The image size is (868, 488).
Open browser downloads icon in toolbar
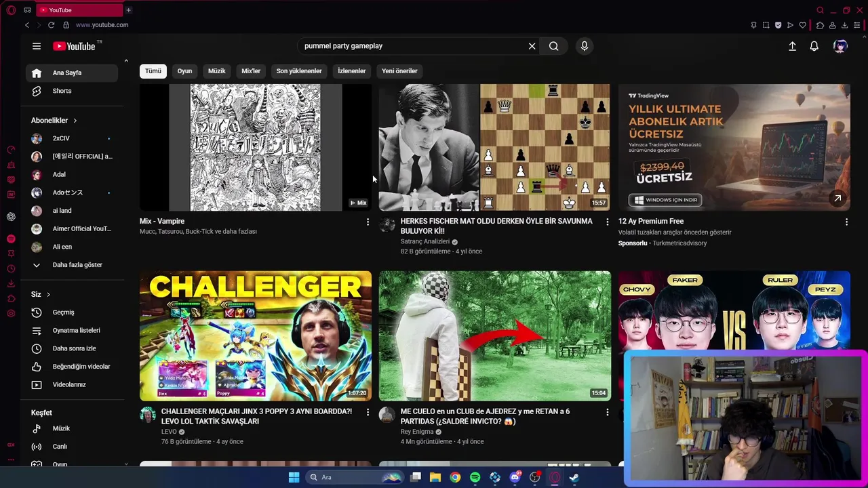844,25
